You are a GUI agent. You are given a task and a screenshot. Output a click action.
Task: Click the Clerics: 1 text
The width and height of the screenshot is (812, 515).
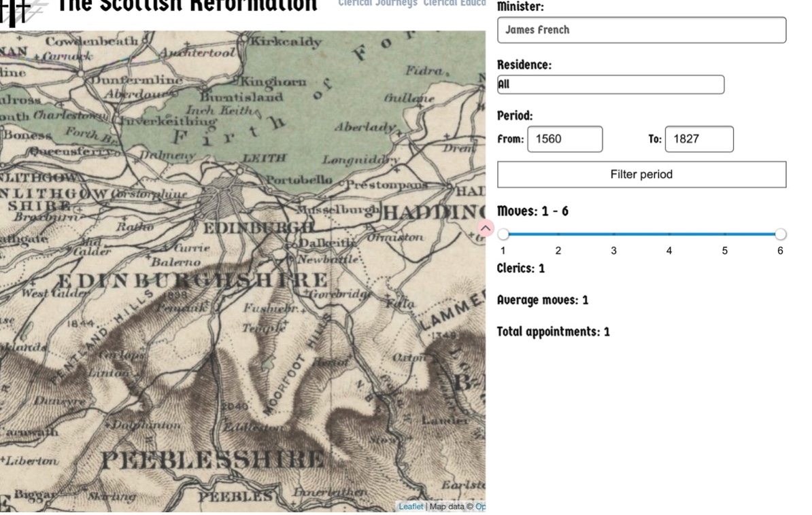520,268
